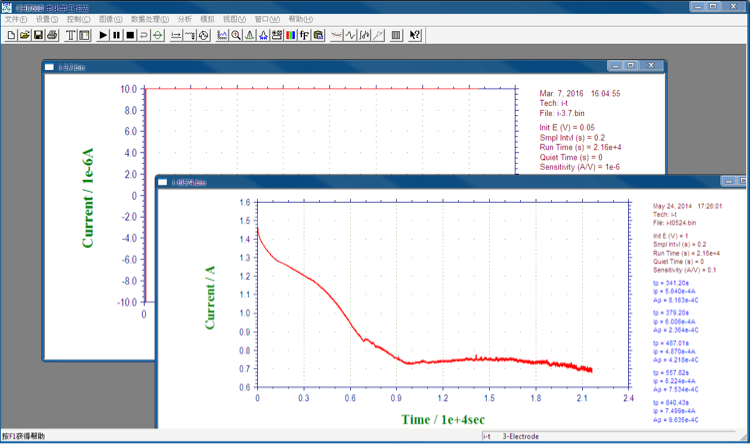Screen dimensions: 750x444
Task: Click the Print icon in toolbar
Action: (51, 35)
